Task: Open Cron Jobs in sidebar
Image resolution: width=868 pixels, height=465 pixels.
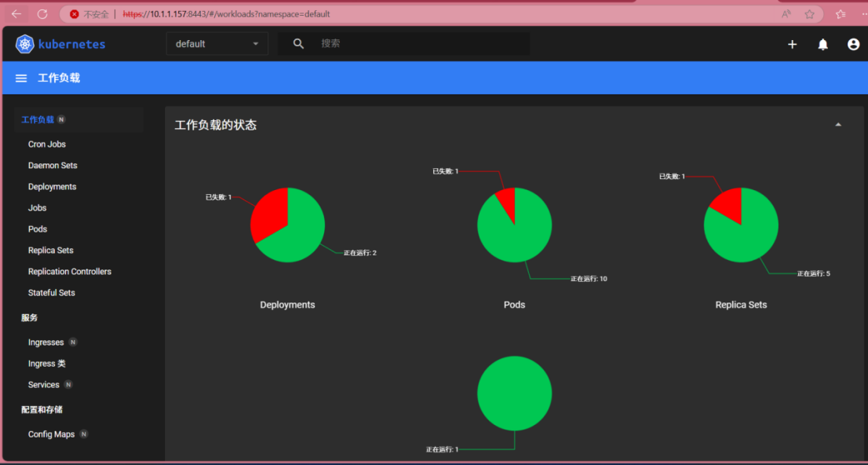Action: pyautogui.click(x=47, y=144)
